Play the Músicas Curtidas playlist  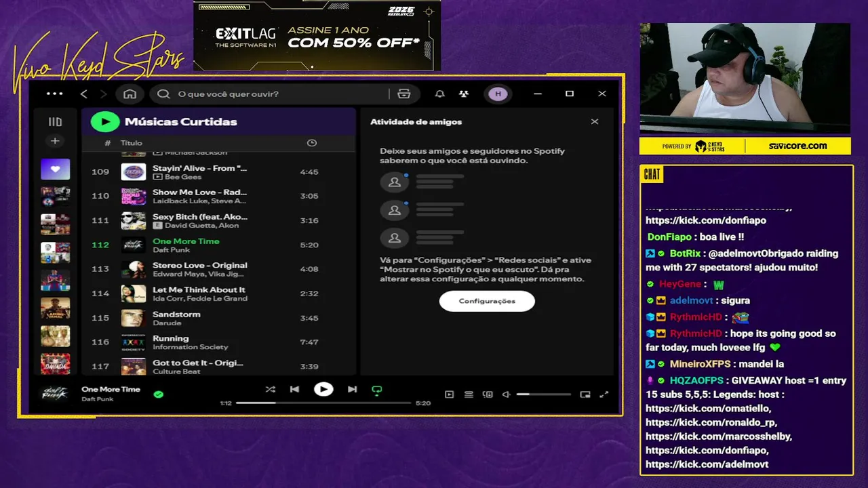104,121
